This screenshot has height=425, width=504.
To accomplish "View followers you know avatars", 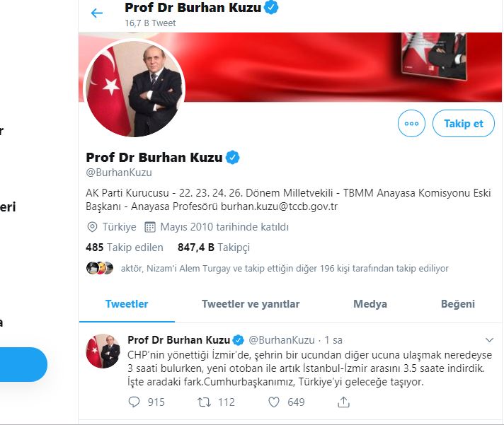I will point(100,268).
